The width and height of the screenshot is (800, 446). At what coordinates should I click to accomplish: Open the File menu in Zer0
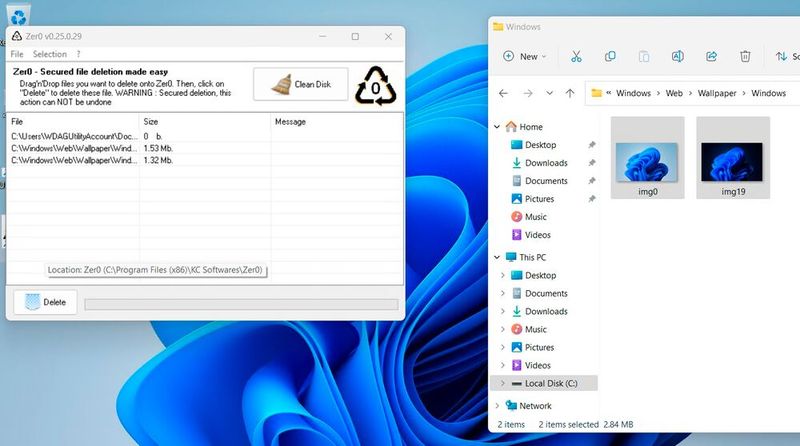[x=17, y=54]
